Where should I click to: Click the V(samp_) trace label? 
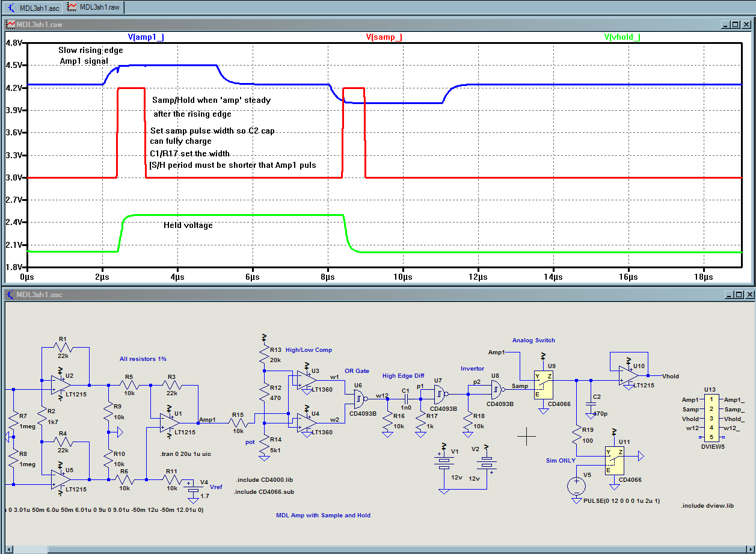(x=384, y=37)
